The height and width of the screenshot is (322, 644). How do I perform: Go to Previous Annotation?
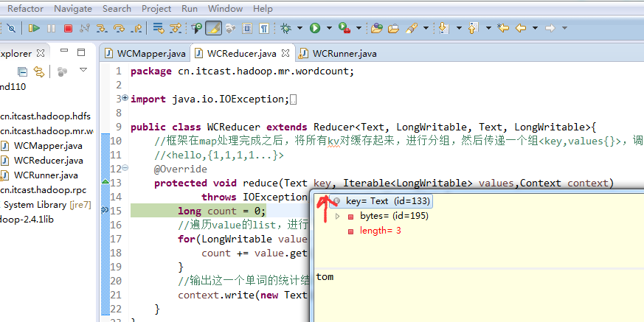pos(473,28)
